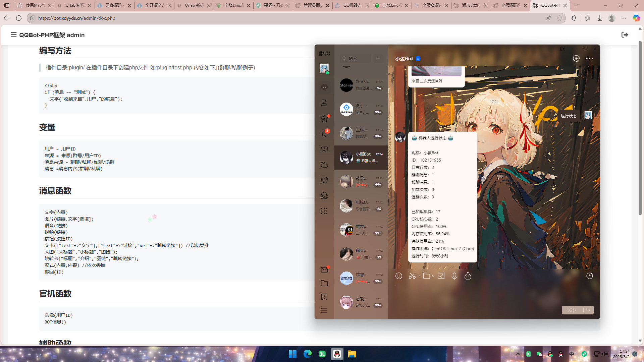Click the 运行状态 sent message bubble
This screenshot has height=362, width=644.
pos(569,116)
